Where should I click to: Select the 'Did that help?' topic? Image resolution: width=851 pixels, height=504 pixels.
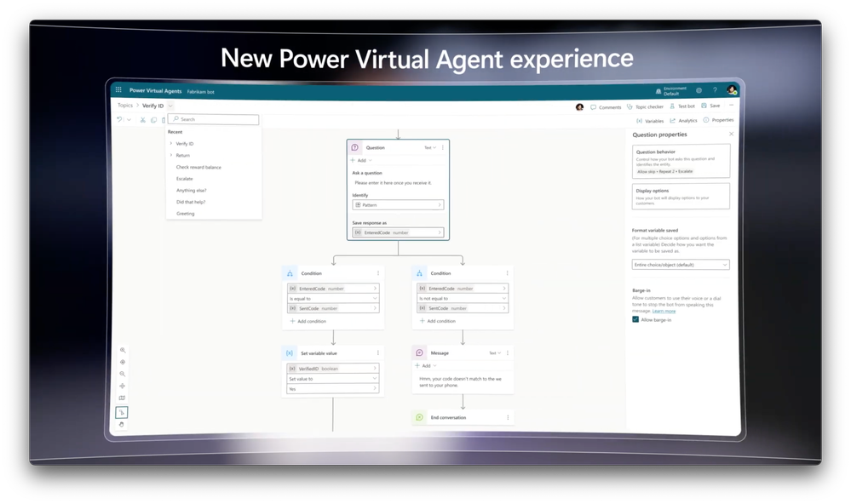[191, 202]
